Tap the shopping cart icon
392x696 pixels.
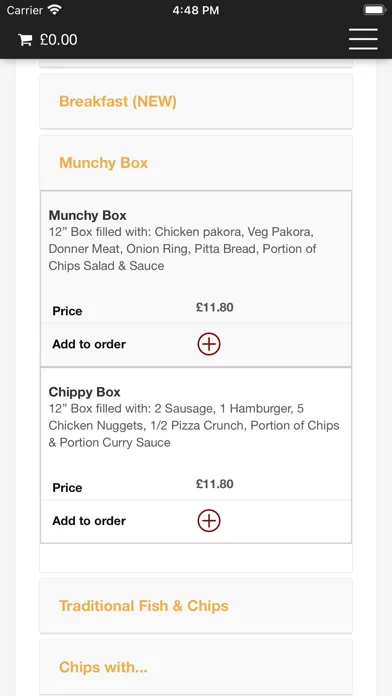click(x=25, y=40)
